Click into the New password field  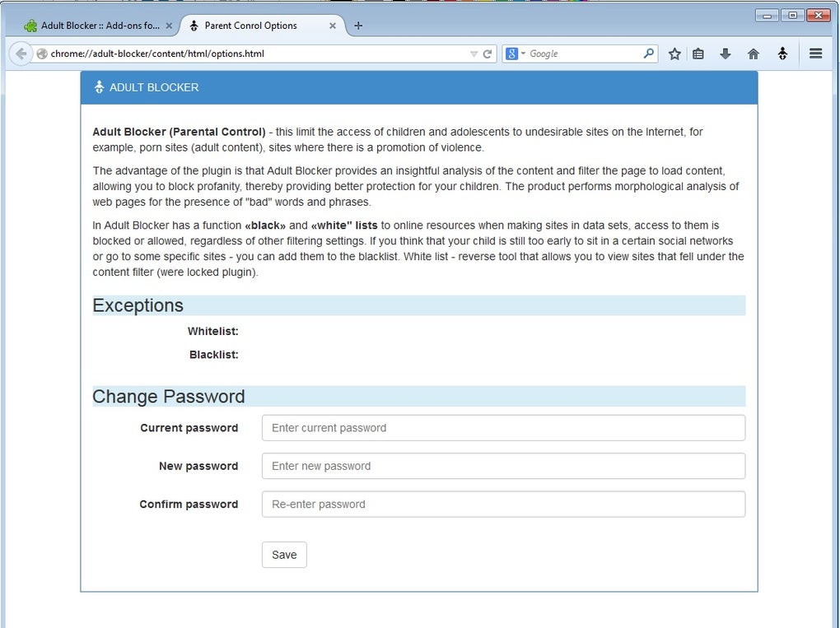point(503,466)
